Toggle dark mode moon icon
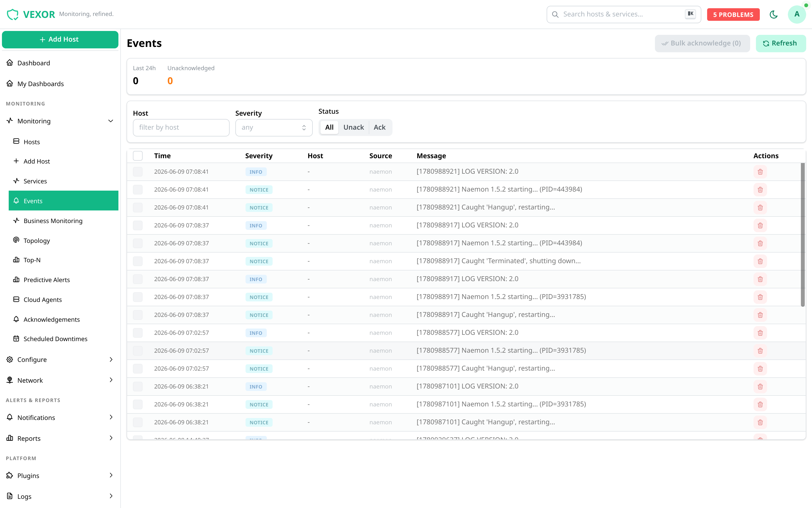The height and width of the screenshot is (508, 812). click(x=773, y=15)
